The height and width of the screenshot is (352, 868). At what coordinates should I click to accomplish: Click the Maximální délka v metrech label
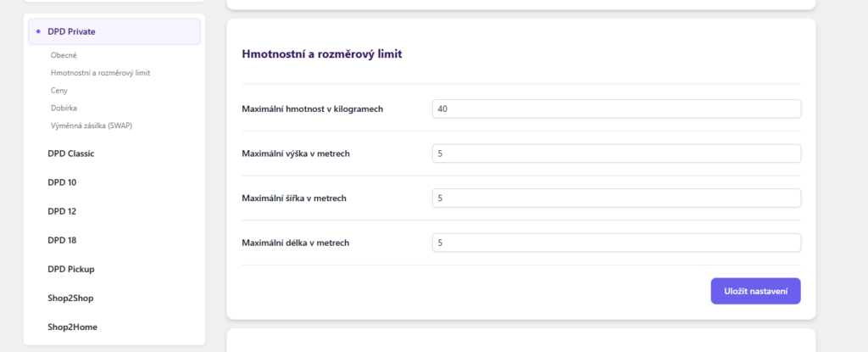295,243
